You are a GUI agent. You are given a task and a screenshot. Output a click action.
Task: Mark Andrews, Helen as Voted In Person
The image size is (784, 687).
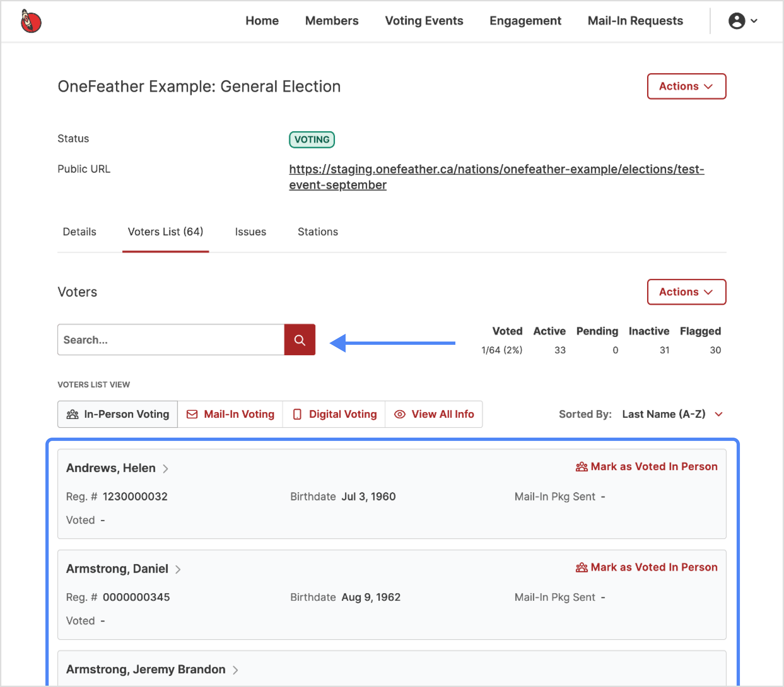pyautogui.click(x=647, y=467)
